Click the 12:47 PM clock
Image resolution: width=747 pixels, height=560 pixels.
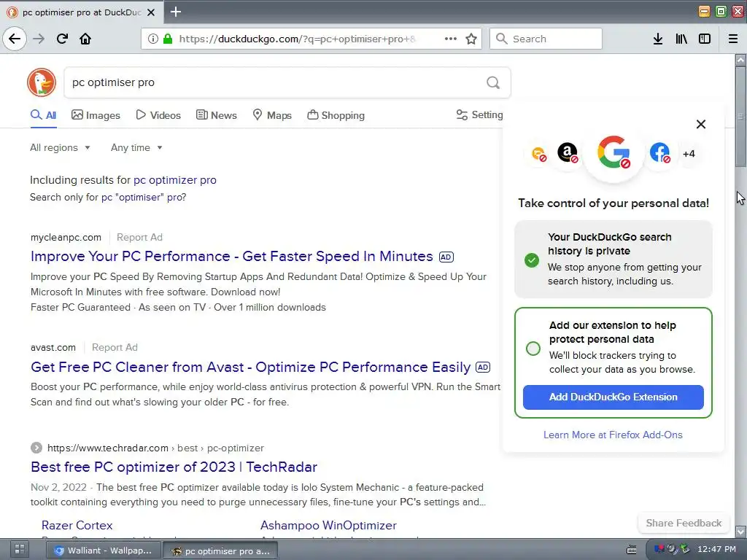click(717, 549)
